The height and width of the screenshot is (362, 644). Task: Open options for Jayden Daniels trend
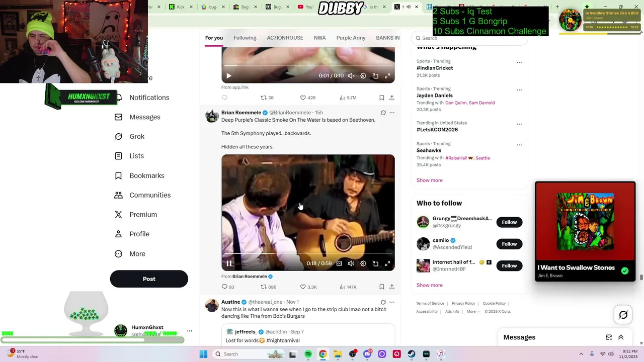coord(519,90)
